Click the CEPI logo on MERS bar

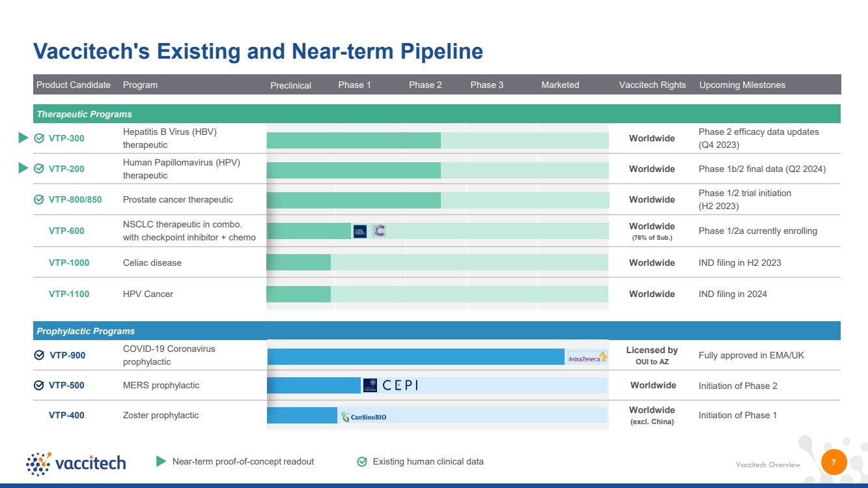click(x=400, y=385)
